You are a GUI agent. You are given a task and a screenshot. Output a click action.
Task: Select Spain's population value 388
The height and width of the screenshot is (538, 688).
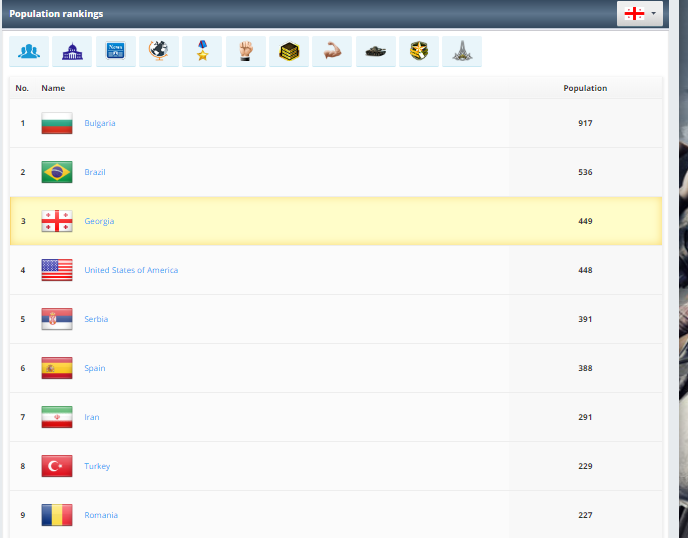click(585, 368)
